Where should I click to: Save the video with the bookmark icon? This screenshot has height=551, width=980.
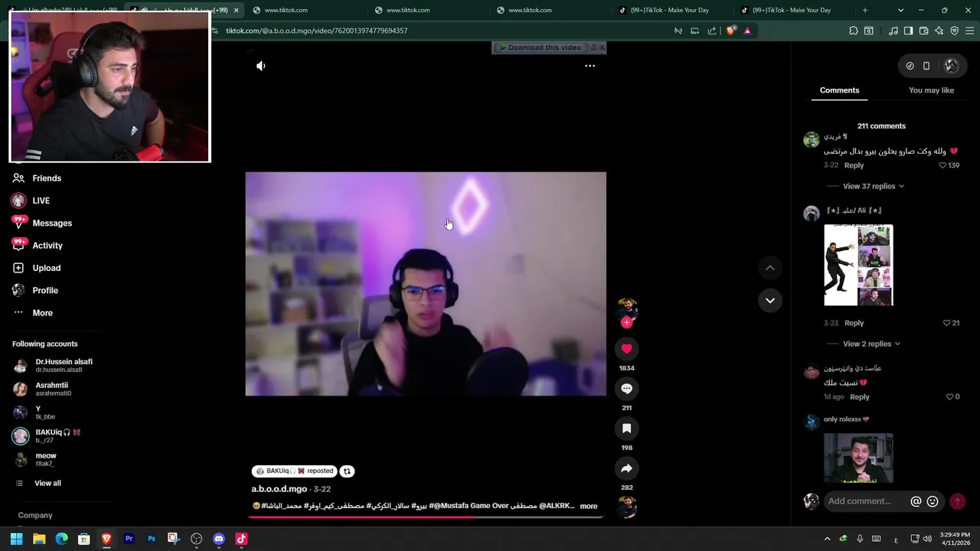coord(626,429)
